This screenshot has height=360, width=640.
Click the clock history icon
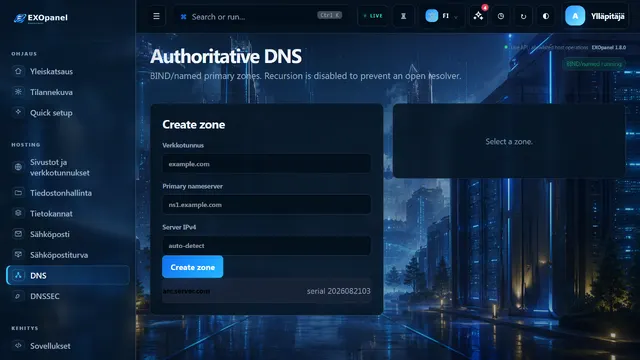(x=501, y=16)
